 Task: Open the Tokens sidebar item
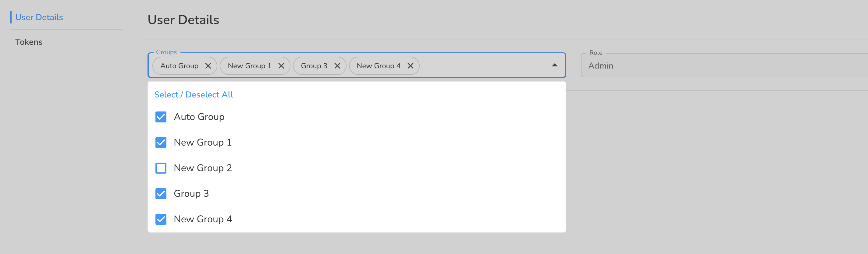click(29, 42)
